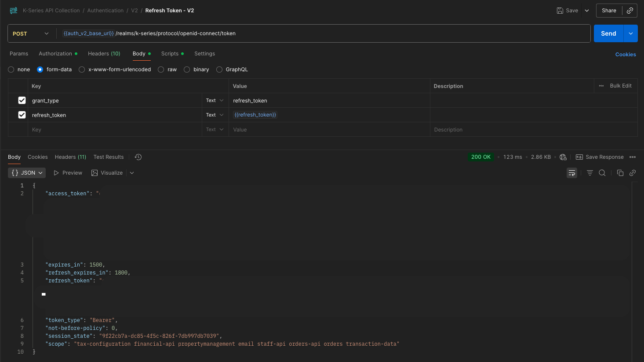Screen dimensions: 644x362
Task: Click the response link icon
Action: click(x=633, y=173)
